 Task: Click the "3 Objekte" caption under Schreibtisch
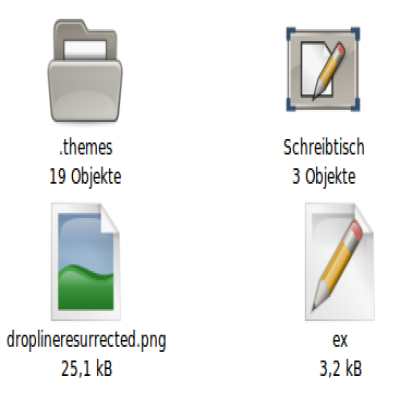pyautogui.click(x=324, y=176)
